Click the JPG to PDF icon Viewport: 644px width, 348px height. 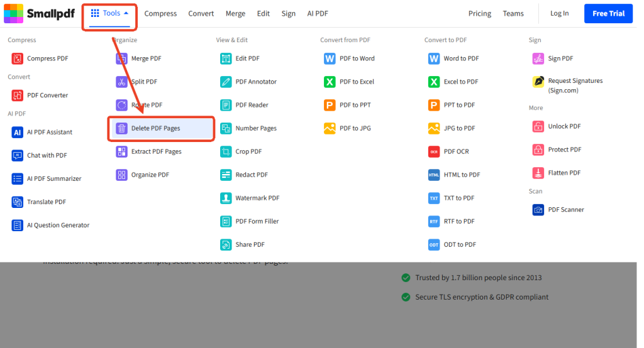click(x=434, y=128)
